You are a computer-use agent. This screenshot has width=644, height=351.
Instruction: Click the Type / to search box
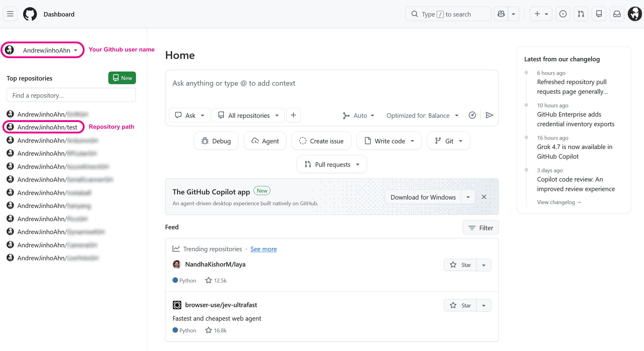click(x=448, y=14)
